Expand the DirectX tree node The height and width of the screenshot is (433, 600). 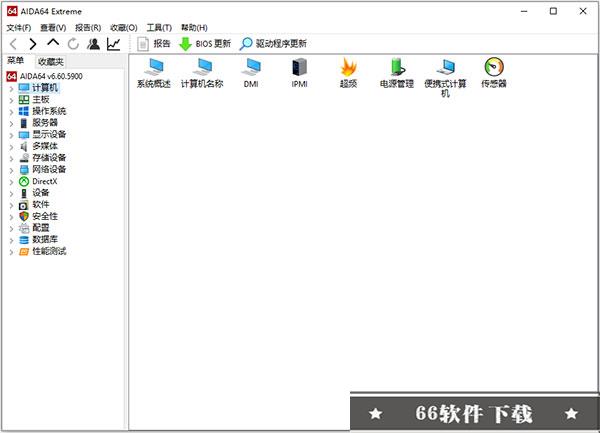tap(11, 182)
